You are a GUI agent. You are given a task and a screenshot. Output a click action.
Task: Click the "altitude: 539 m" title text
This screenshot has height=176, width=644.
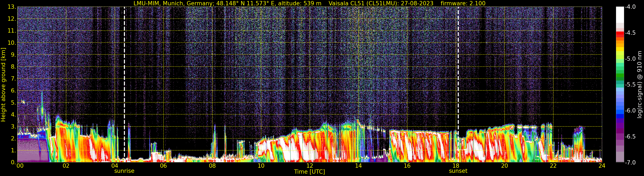coord(300,3)
